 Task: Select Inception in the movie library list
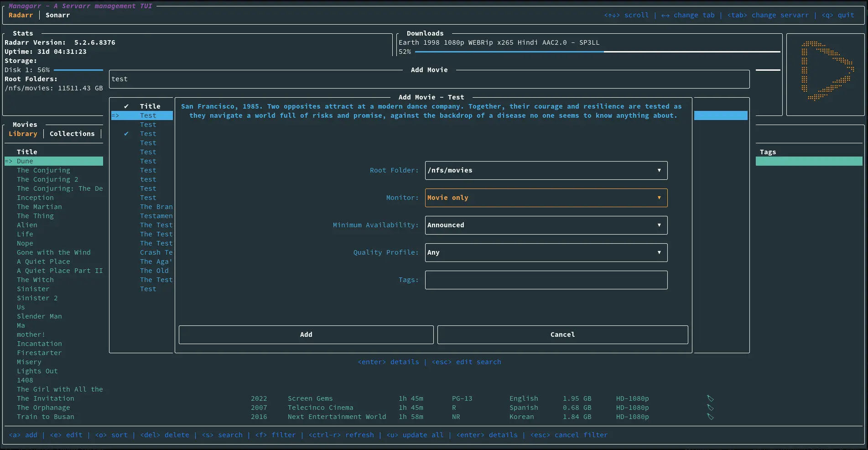click(x=35, y=198)
